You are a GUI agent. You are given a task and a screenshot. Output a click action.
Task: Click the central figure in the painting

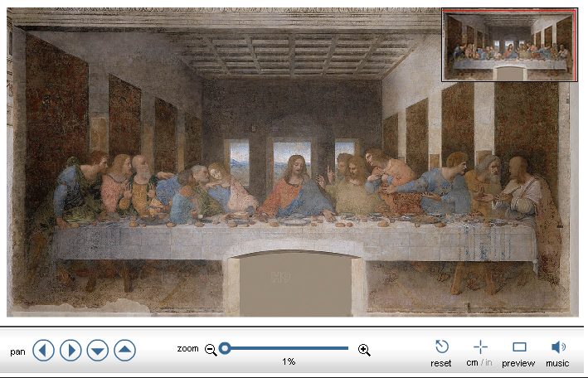click(296, 186)
